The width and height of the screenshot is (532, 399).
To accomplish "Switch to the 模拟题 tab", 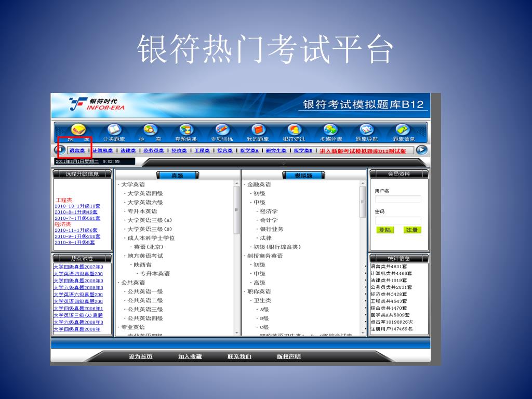I will [x=303, y=176].
